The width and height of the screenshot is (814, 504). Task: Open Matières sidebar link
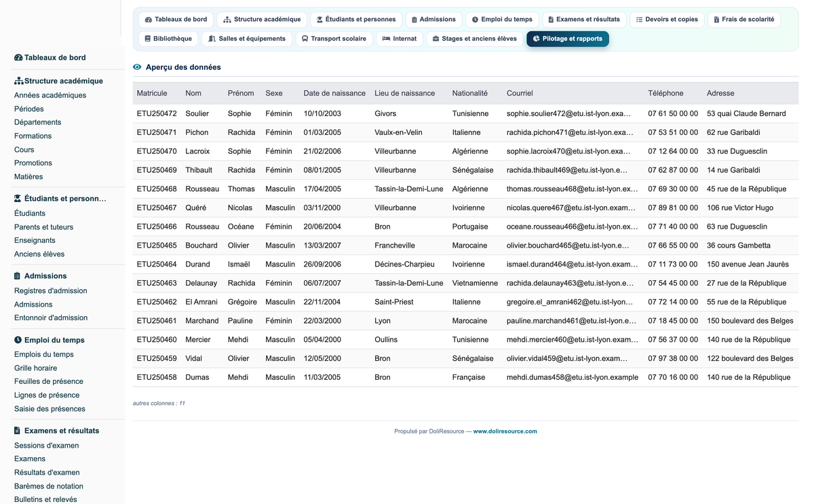click(x=28, y=177)
